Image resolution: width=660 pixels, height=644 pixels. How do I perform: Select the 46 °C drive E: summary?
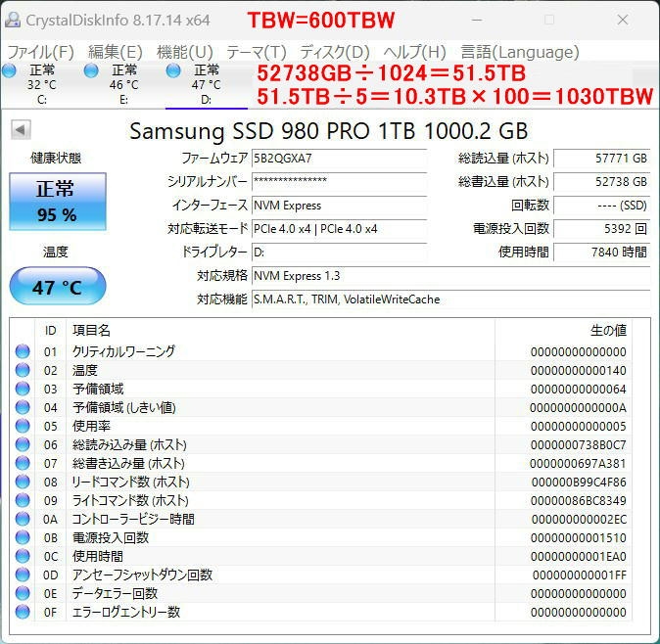coord(123,84)
